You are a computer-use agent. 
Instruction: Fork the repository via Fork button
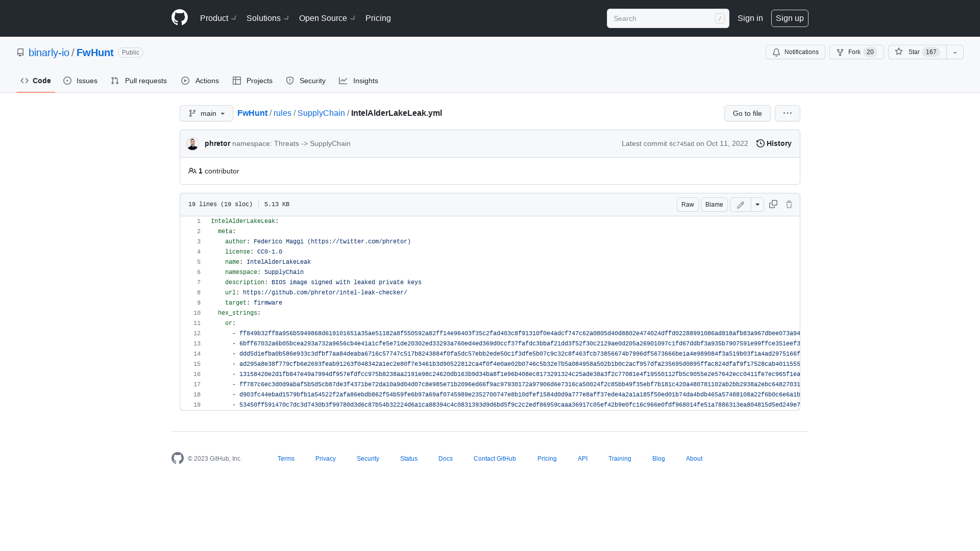pos(856,52)
